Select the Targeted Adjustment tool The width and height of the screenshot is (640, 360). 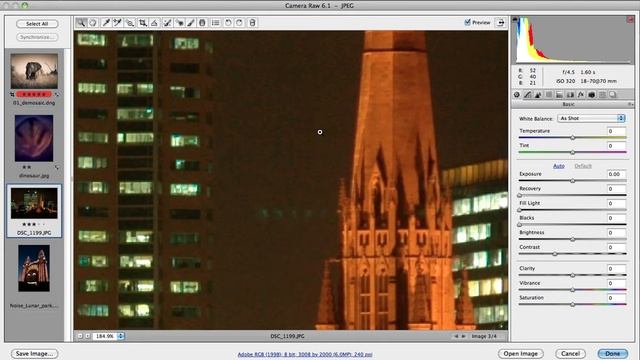[x=130, y=23]
